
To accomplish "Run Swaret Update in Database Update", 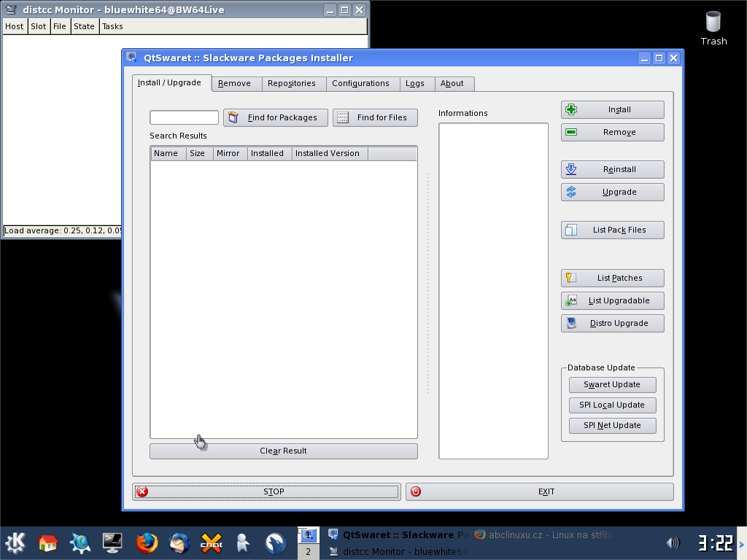I will pos(612,385).
